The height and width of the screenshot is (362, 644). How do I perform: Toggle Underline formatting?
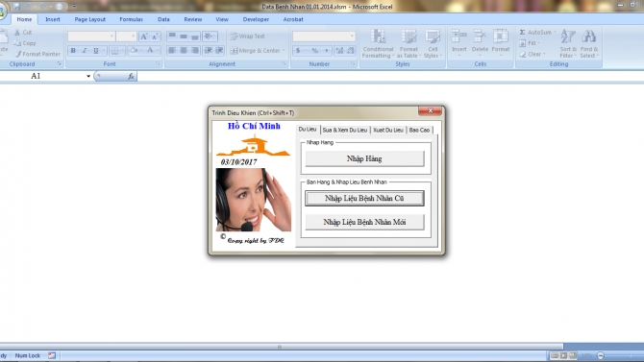[x=96, y=51]
